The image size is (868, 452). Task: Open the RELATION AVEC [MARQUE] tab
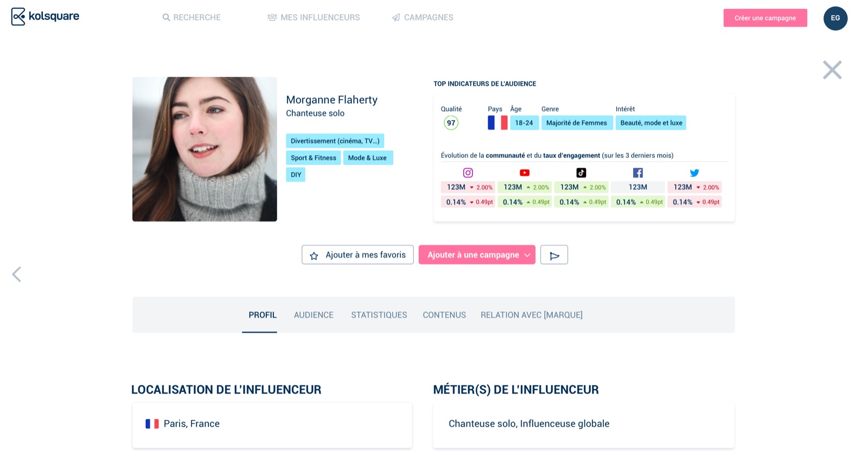click(532, 315)
